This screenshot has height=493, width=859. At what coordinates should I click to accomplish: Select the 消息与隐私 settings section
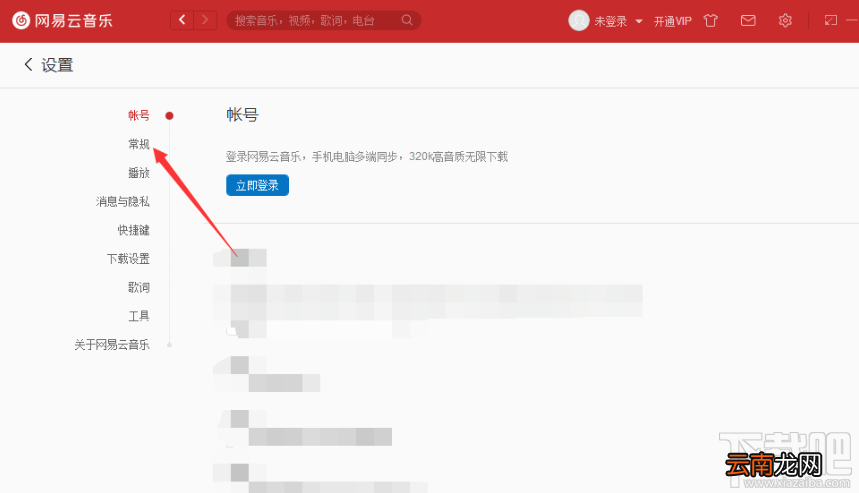(123, 202)
